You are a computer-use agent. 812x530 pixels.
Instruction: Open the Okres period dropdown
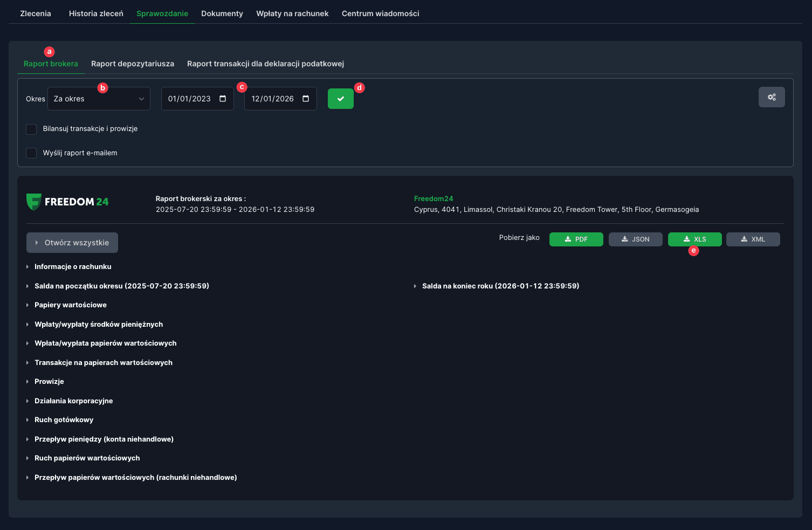pyautogui.click(x=99, y=99)
